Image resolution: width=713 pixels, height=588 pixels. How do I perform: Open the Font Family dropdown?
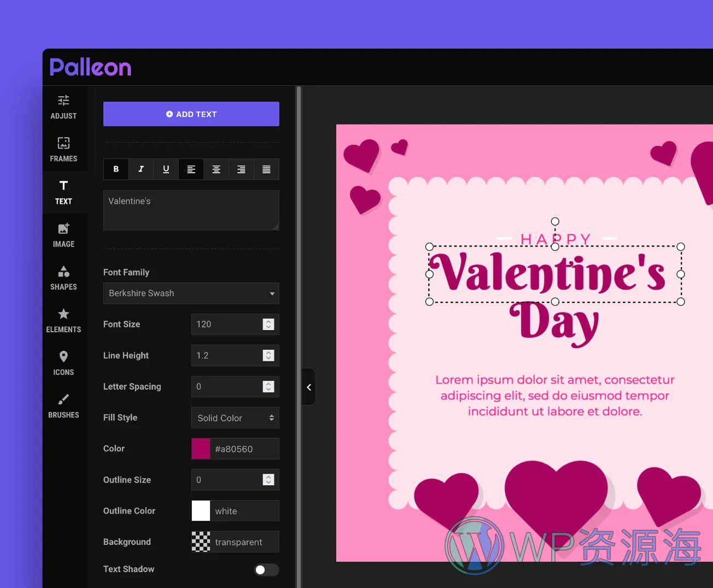click(x=191, y=293)
